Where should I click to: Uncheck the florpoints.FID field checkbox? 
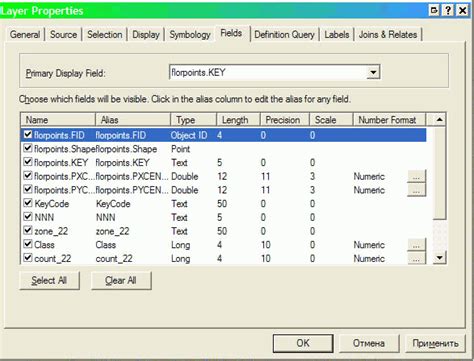pyautogui.click(x=28, y=135)
